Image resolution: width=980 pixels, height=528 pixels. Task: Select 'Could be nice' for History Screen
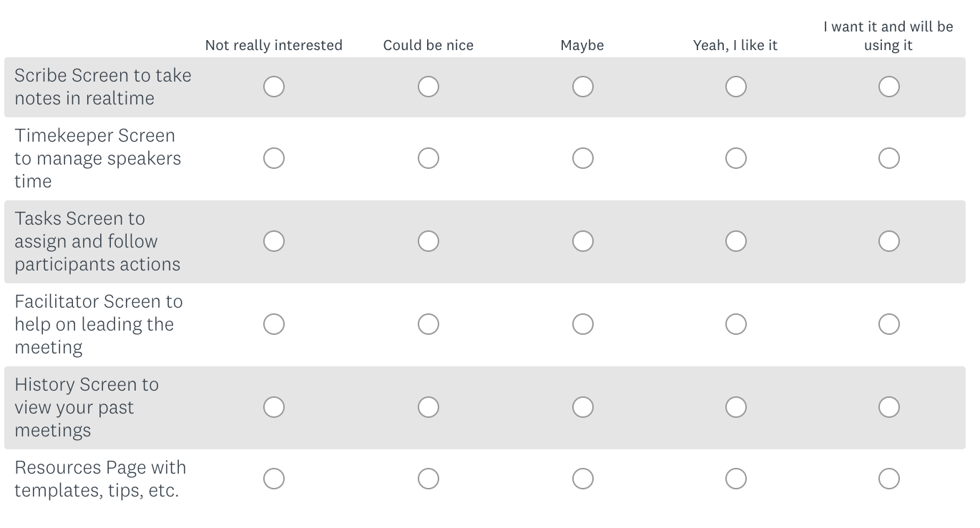[428, 407]
